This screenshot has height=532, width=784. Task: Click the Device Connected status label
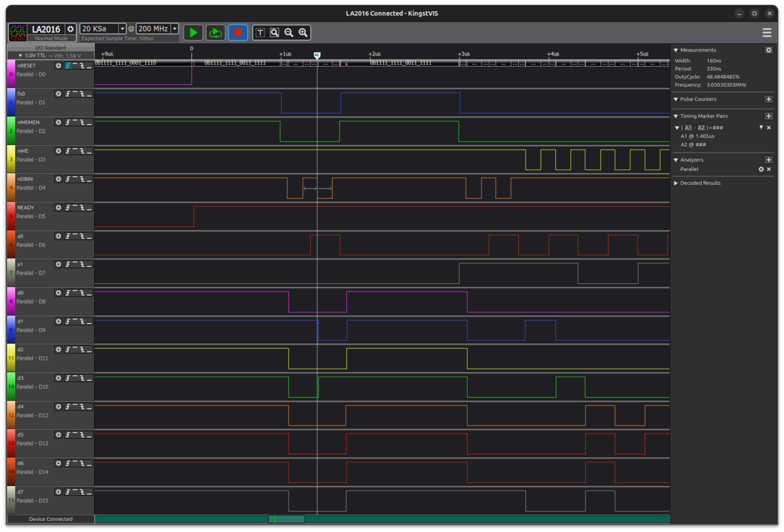click(x=50, y=520)
